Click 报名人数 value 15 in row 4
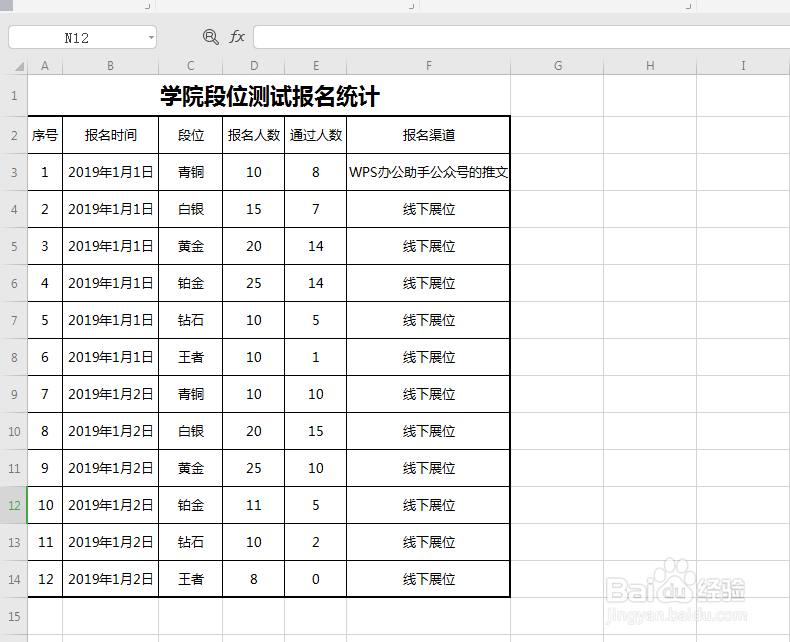Viewport: 790px width, 642px height. [253, 209]
